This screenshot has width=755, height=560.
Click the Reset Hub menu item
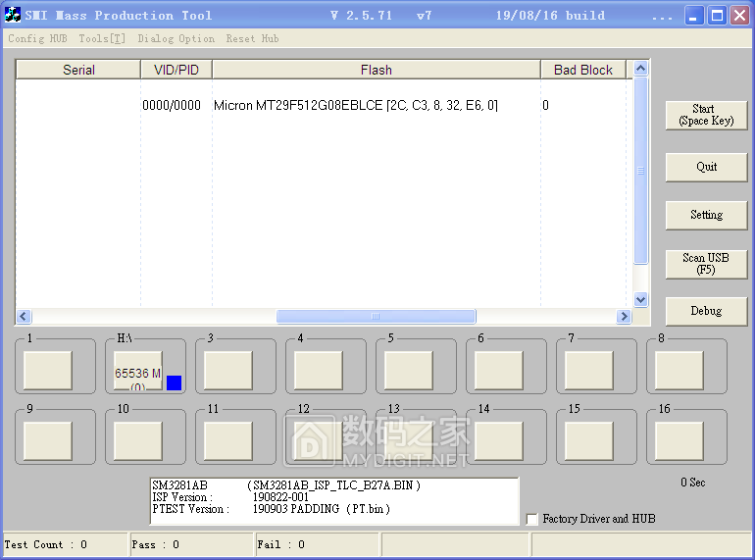pyautogui.click(x=252, y=38)
